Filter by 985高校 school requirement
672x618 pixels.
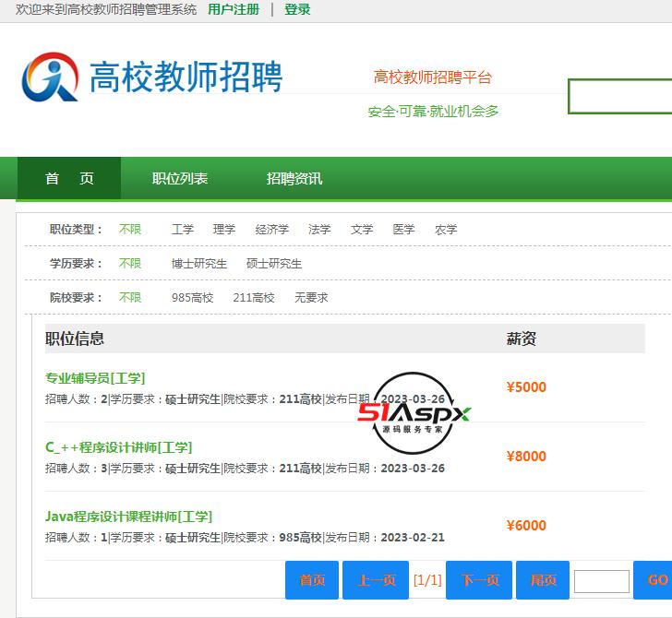tap(192, 298)
